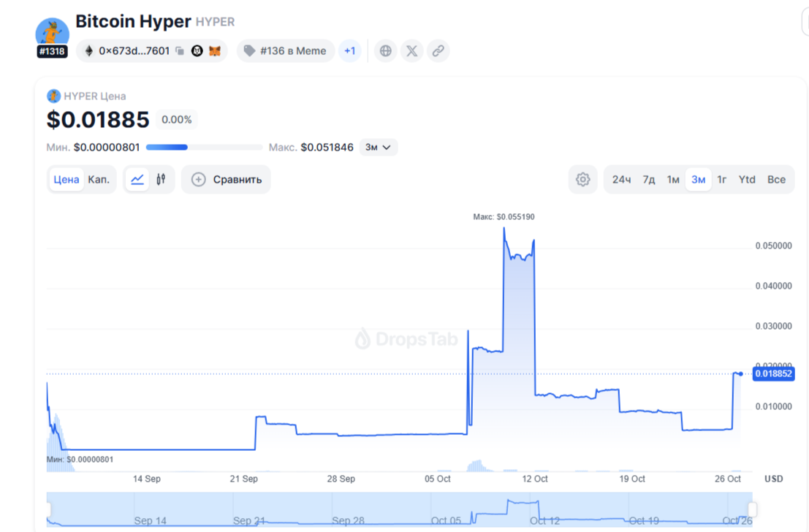Switch from Цена to Кап. display
Image resolution: width=809 pixels, height=532 pixels.
(x=99, y=178)
